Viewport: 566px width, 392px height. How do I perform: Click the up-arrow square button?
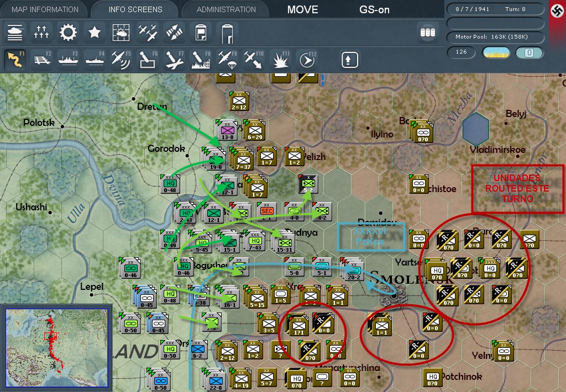click(x=349, y=60)
